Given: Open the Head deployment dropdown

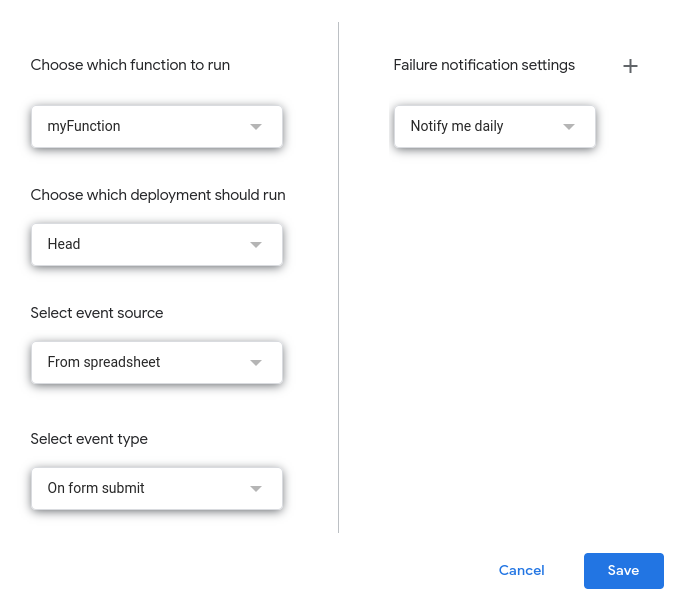Looking at the screenshot, I should tap(156, 245).
